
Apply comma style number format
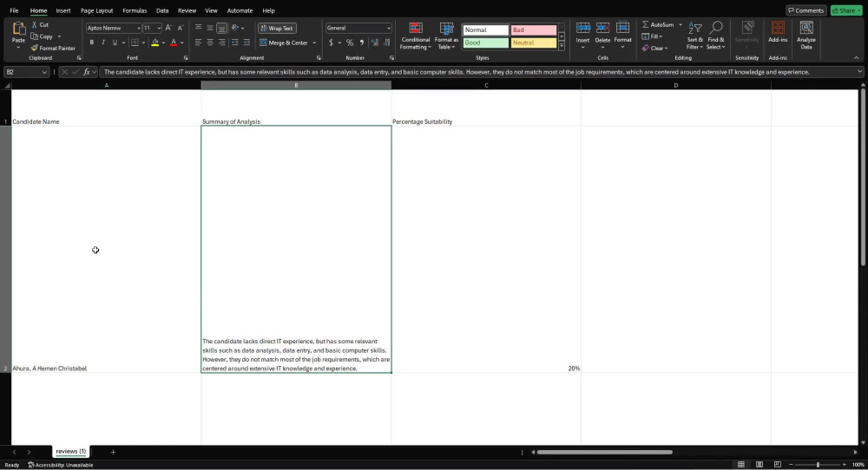(361, 42)
